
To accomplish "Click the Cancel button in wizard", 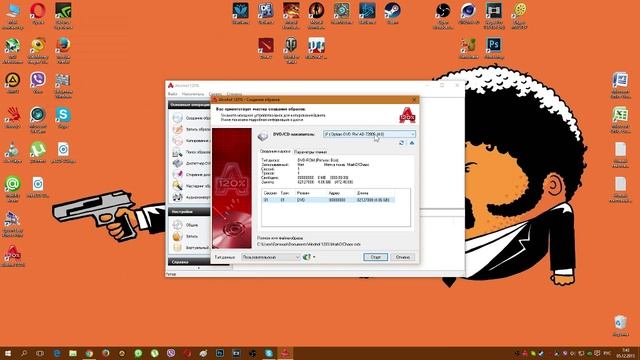I will [403, 257].
